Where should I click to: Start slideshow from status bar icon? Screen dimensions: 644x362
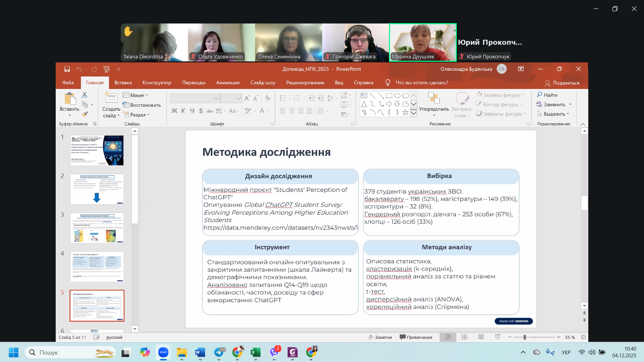498,337
